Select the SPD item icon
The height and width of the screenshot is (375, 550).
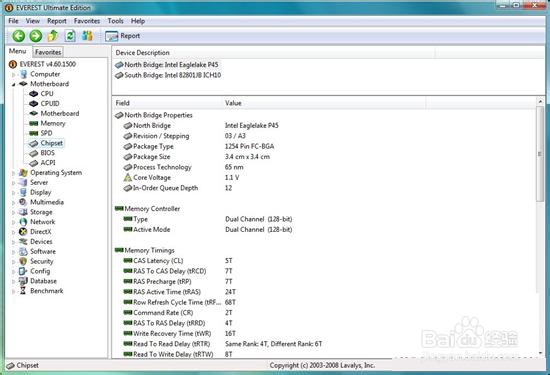[x=33, y=133]
